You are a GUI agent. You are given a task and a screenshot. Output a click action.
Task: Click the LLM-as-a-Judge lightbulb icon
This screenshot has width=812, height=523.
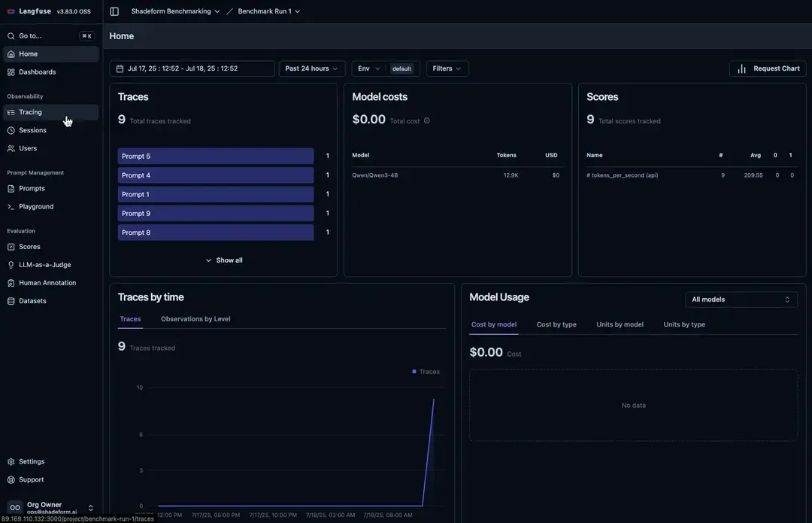tap(11, 265)
